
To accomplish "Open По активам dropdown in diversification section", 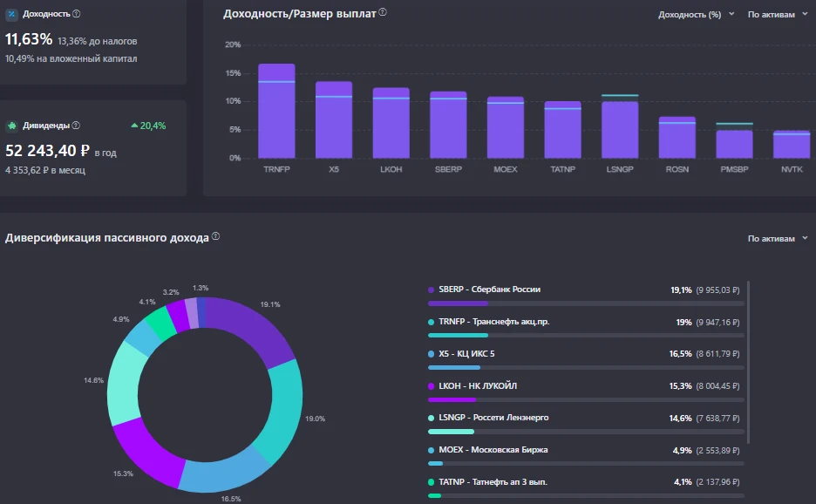I will pyautogui.click(x=777, y=238).
